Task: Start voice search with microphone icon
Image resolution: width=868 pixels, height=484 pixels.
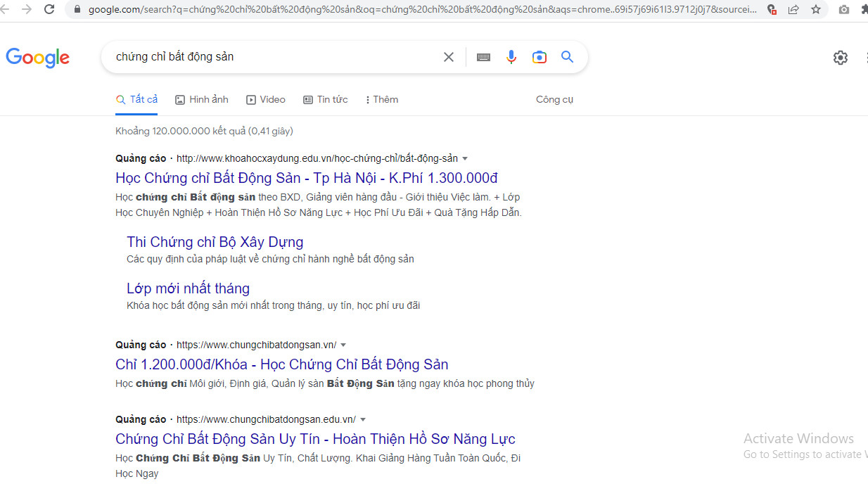Action: (x=511, y=57)
